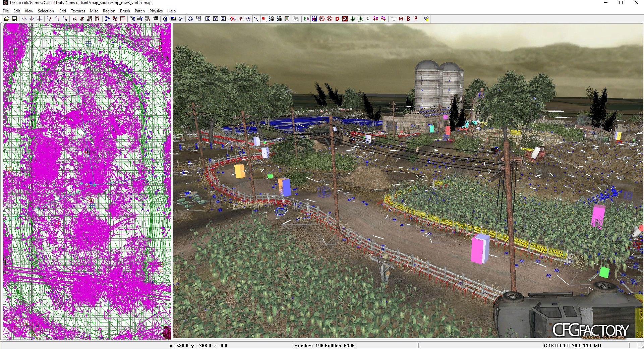Flip selection along X axis
The width and height of the screenshot is (644, 349).
tap(24, 19)
